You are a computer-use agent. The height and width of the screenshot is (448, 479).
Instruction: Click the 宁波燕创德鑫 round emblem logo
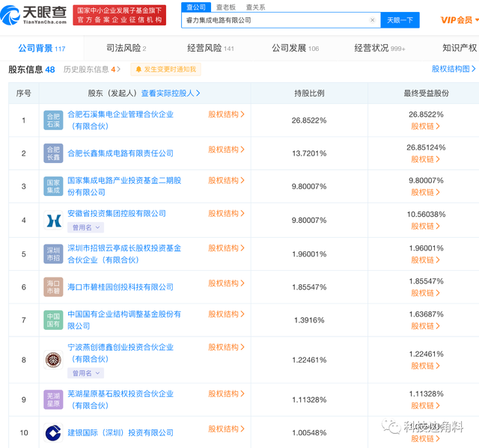click(53, 360)
